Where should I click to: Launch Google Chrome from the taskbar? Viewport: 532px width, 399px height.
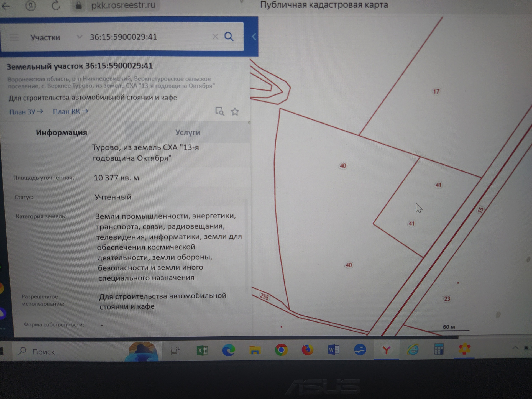[x=281, y=350]
